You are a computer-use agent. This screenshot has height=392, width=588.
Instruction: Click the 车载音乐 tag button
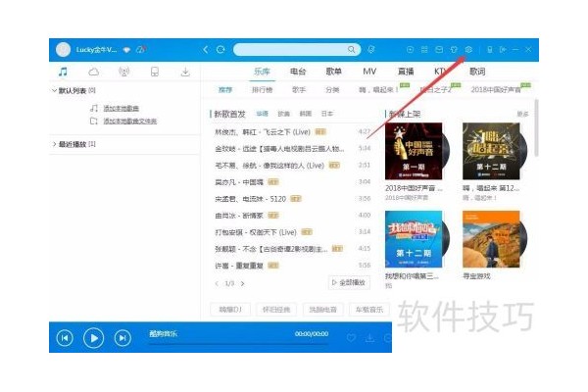pos(369,310)
